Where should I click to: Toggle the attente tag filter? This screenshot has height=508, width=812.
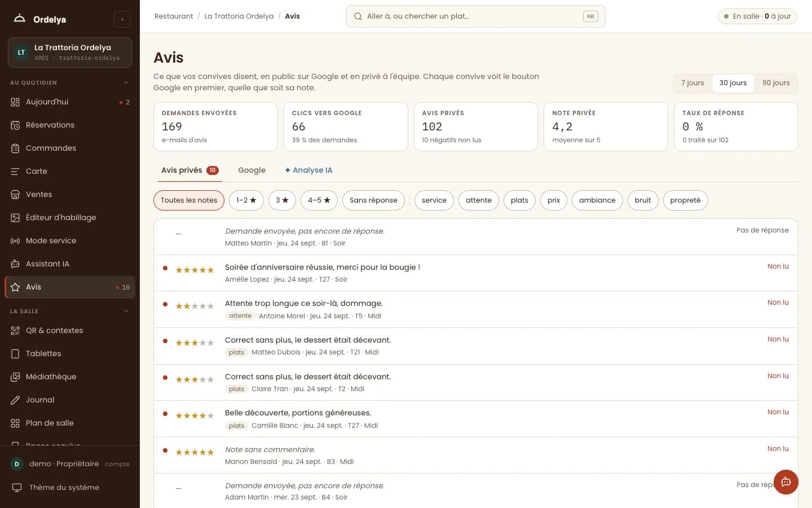[479, 200]
